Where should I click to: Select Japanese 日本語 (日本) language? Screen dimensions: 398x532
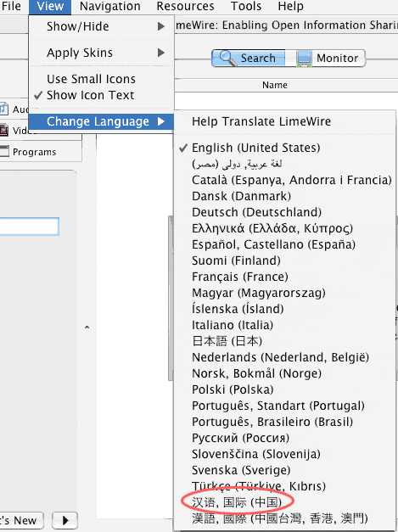tap(284, 341)
